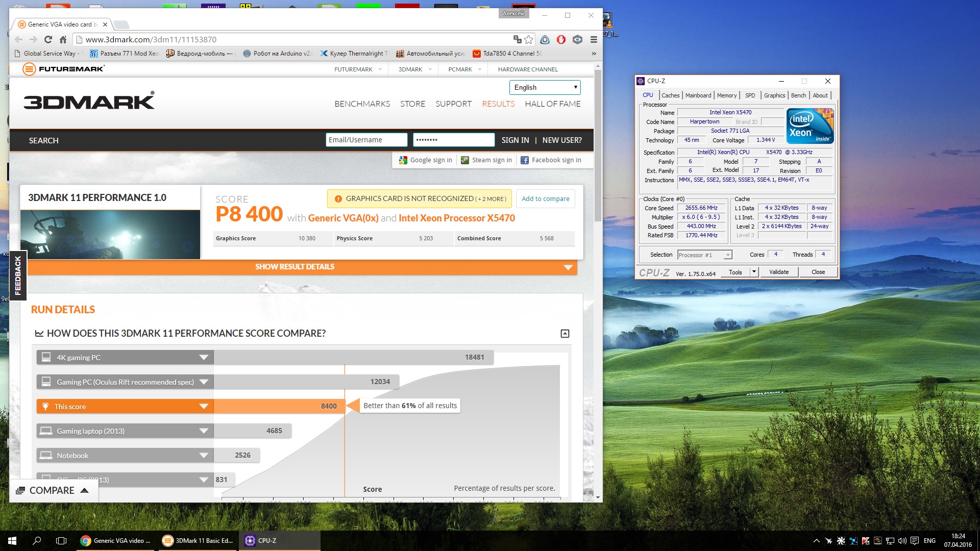Screen dimensions: 980x551
Task: Click the translate page icon
Action: 517,39
